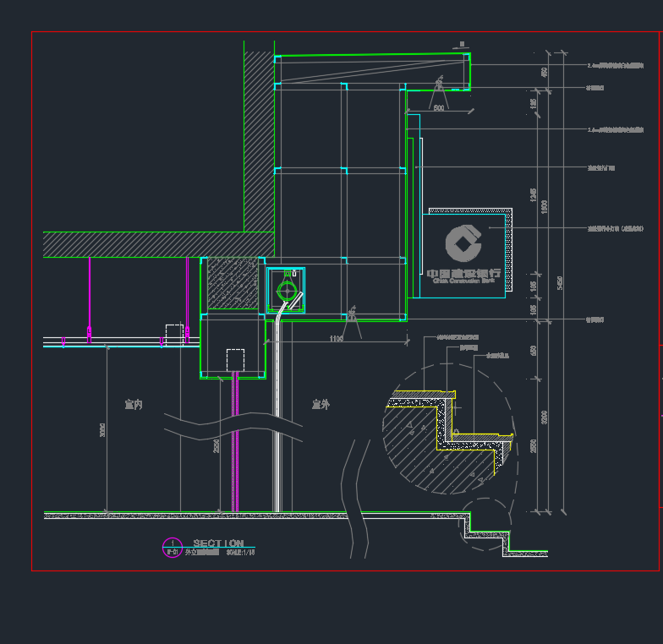Click the 'China Construction Bank' English caption
Image resolution: width=663 pixels, height=644 pixels.
[x=463, y=281]
